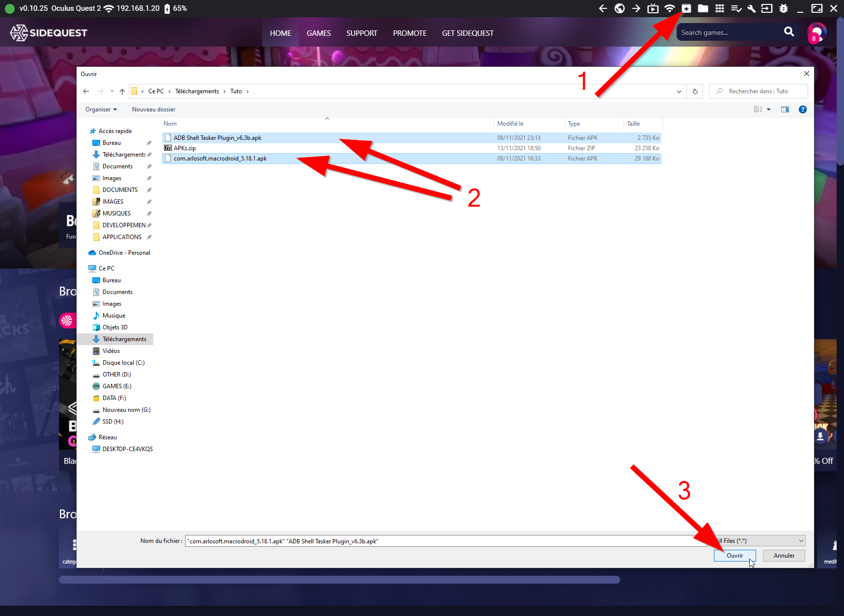This screenshot has height=616, width=844.
Task: Select MUSIQUES quick access folder
Action: pyautogui.click(x=111, y=214)
